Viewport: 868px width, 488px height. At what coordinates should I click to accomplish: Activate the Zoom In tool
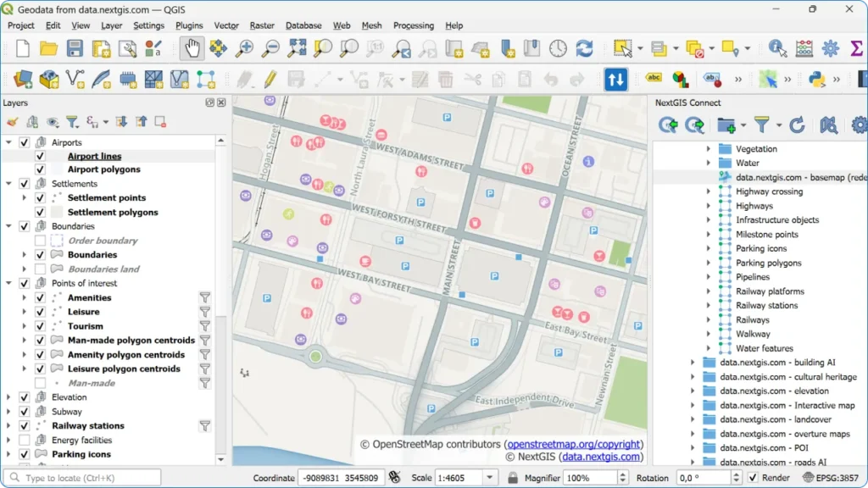(244, 49)
